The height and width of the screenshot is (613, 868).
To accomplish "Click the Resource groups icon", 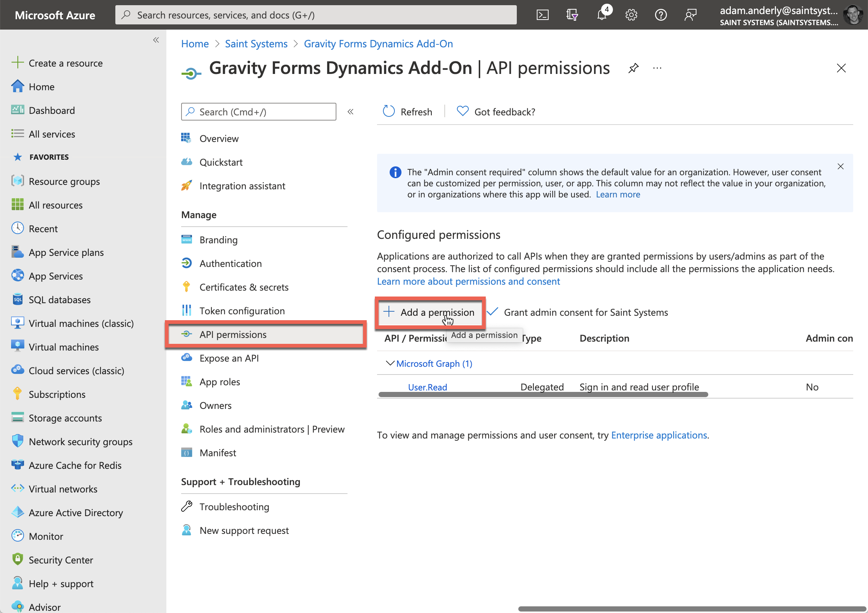I will [x=17, y=181].
